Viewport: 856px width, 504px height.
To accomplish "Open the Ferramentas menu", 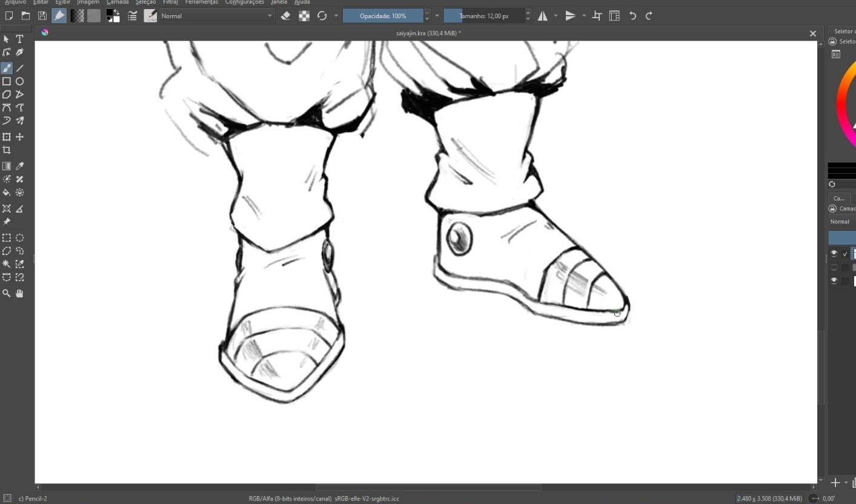I will [202, 2].
